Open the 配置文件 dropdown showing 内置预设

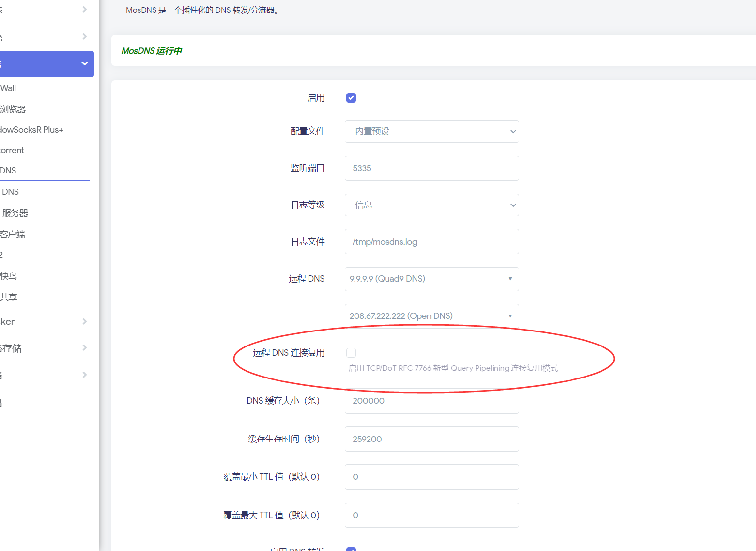(x=432, y=131)
